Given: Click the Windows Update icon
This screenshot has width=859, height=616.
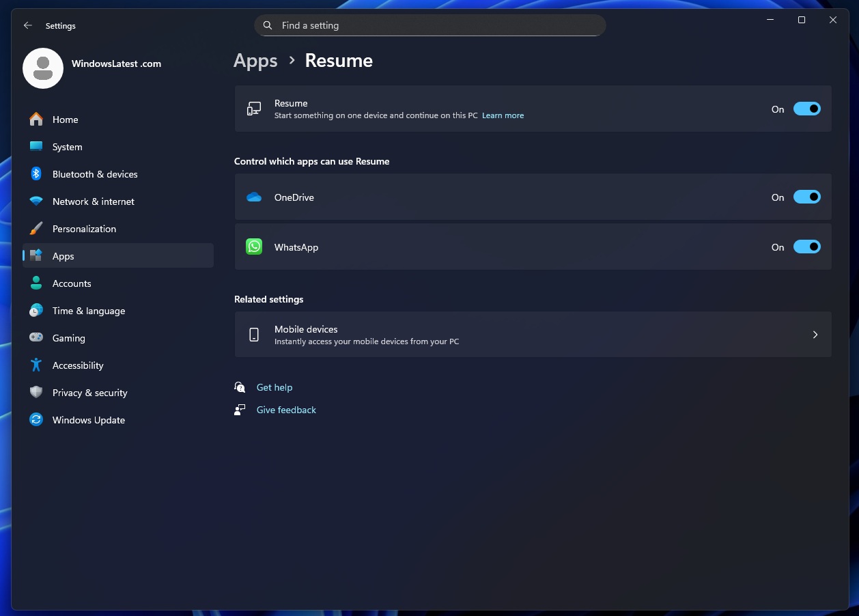Looking at the screenshot, I should pos(36,420).
